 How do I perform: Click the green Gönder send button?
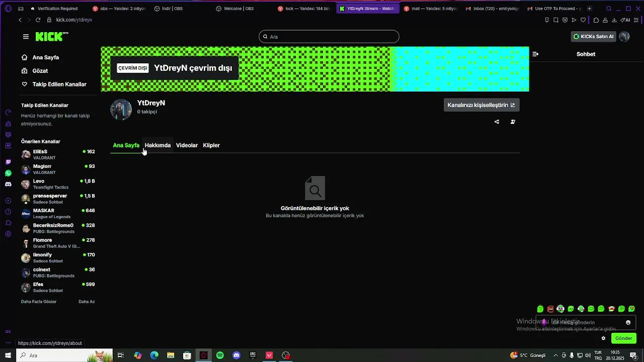(623, 338)
